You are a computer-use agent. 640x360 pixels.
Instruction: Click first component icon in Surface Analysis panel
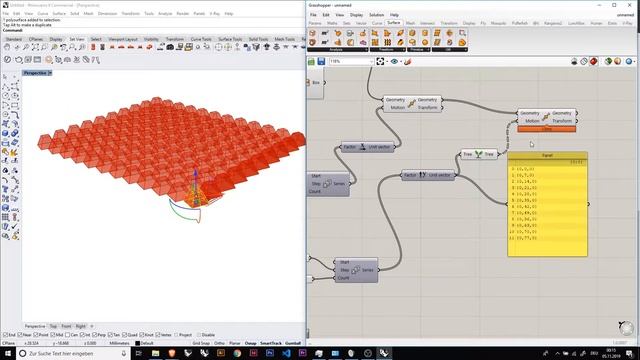(313, 33)
